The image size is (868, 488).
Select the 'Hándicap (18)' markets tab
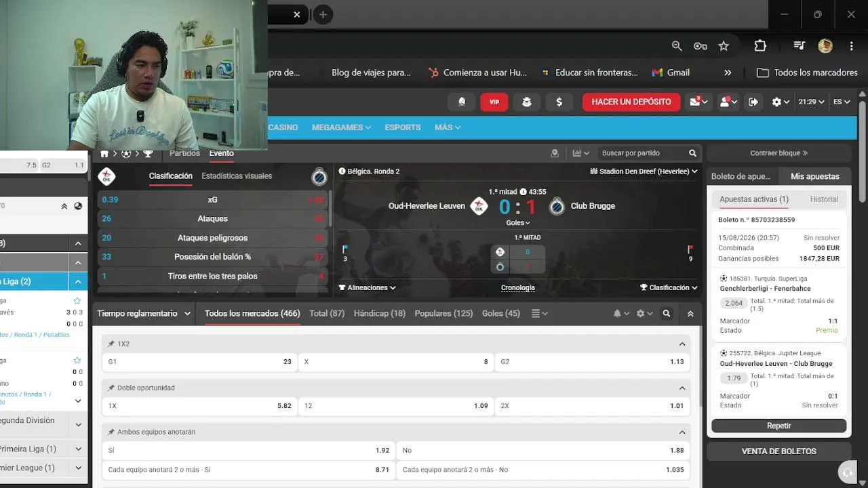click(x=380, y=313)
